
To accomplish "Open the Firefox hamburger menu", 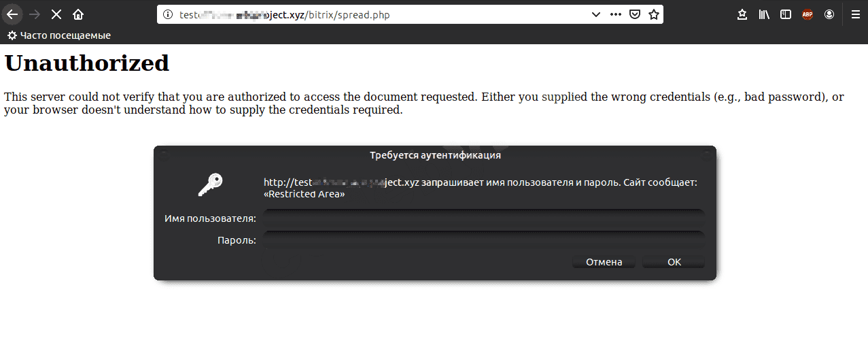I will pyautogui.click(x=855, y=14).
